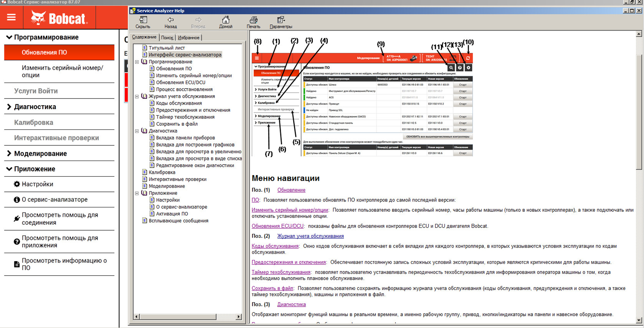Image resolution: width=644 pixels, height=328 pixels.
Task: Select Процесс восстановления in contents tree
Action: pyautogui.click(x=184, y=89)
